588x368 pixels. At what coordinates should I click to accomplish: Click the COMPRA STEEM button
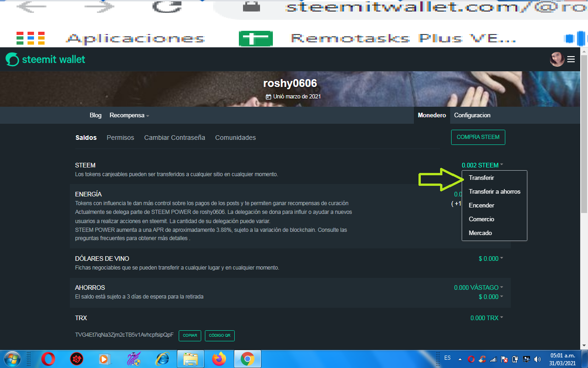pyautogui.click(x=478, y=137)
